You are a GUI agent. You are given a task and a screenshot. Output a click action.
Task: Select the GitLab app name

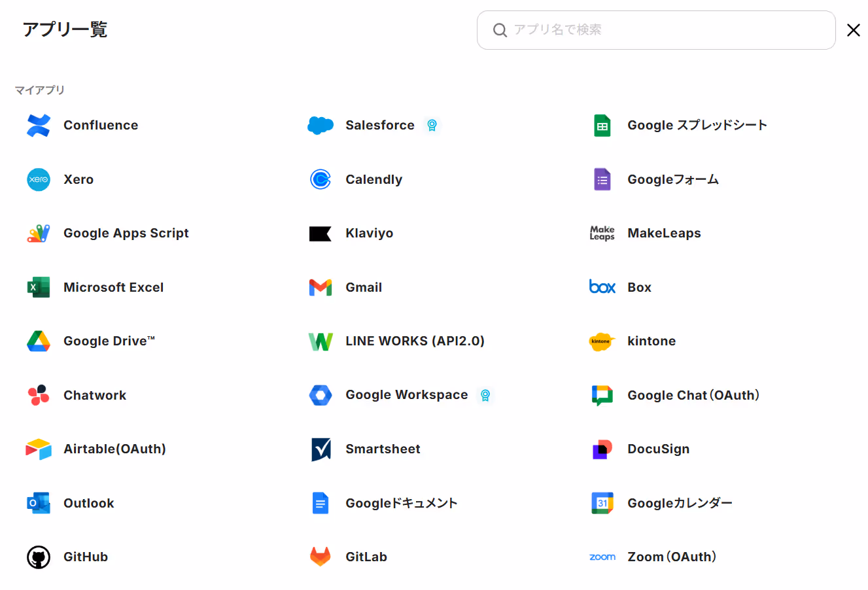point(366,557)
